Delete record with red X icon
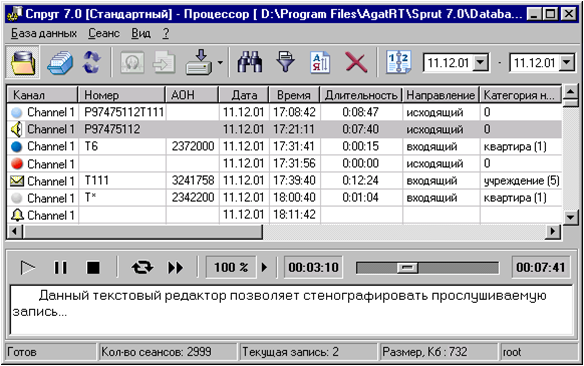 (x=356, y=62)
